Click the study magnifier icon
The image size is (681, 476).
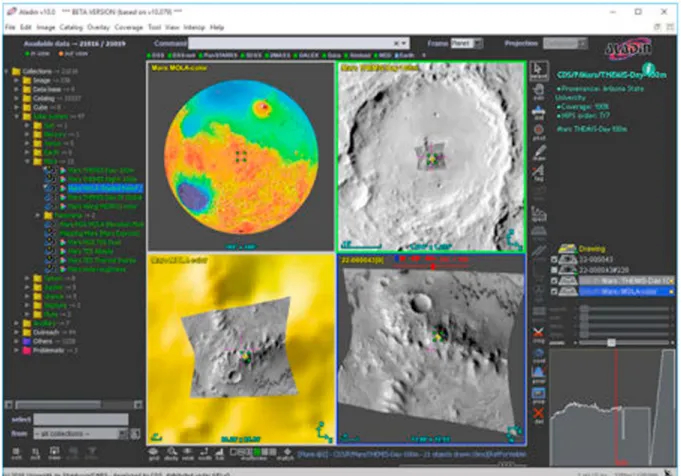pyautogui.click(x=171, y=454)
